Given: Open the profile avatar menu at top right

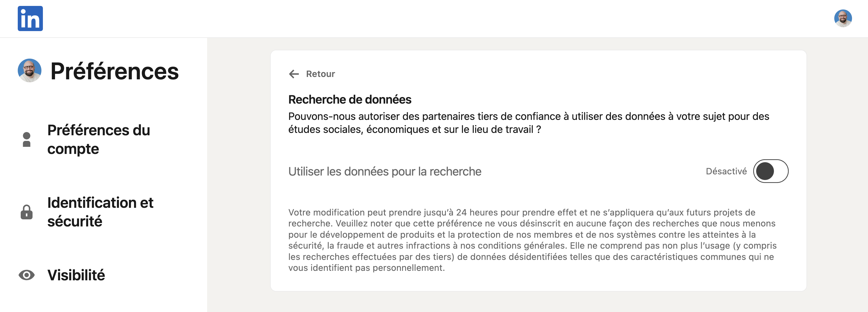Looking at the screenshot, I should click(x=843, y=18).
